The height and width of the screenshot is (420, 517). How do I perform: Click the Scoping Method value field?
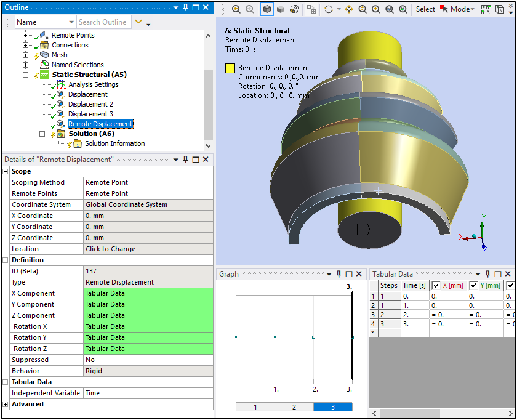pyautogui.click(x=148, y=182)
